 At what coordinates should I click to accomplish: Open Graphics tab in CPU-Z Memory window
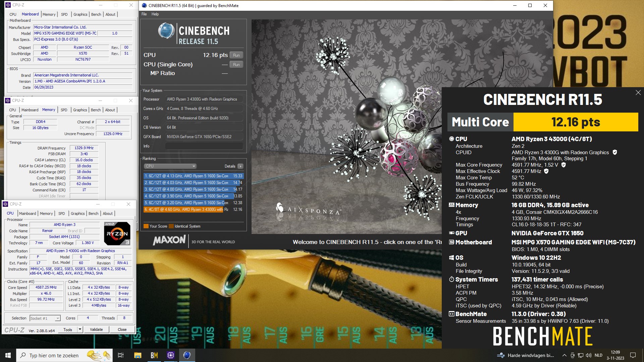(80, 110)
